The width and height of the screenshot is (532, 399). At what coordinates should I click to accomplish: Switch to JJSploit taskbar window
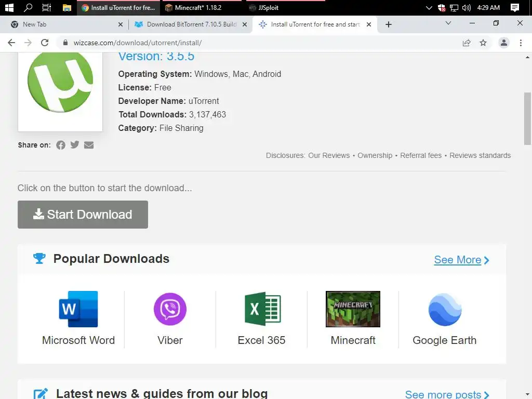pyautogui.click(x=286, y=7)
